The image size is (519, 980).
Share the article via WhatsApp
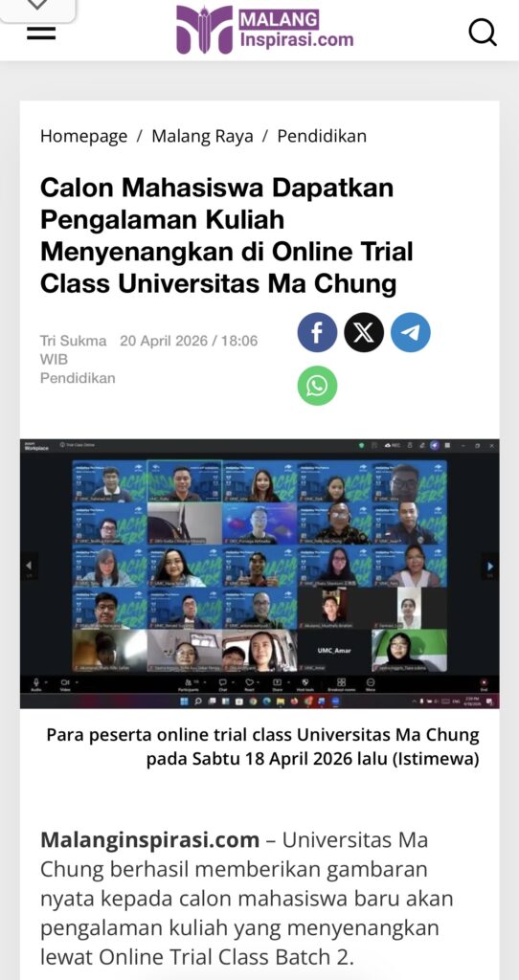click(317, 386)
